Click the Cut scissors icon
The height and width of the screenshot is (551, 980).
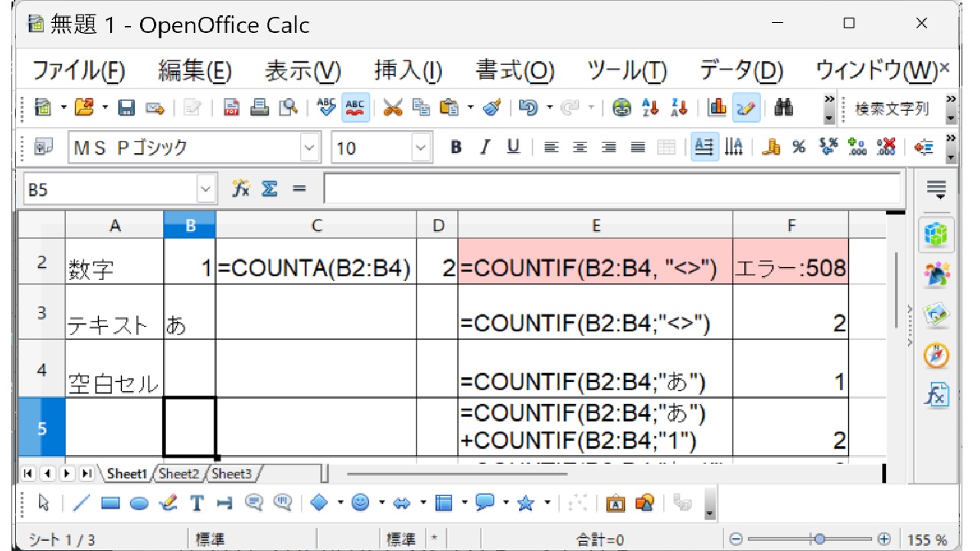pyautogui.click(x=393, y=109)
